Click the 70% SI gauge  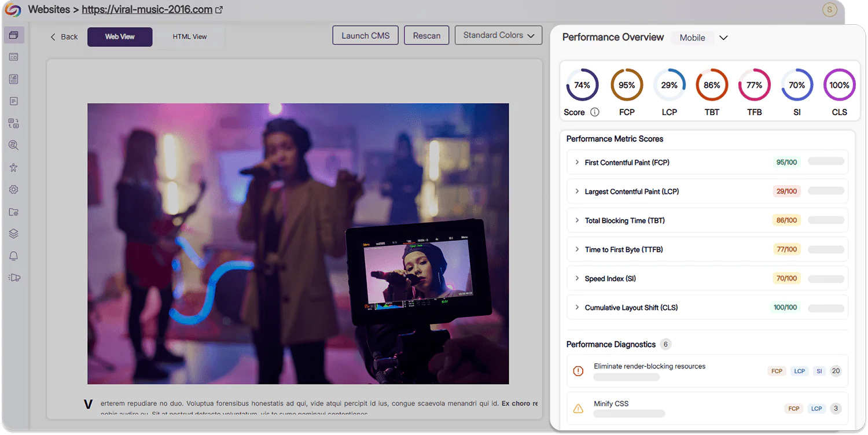point(797,85)
